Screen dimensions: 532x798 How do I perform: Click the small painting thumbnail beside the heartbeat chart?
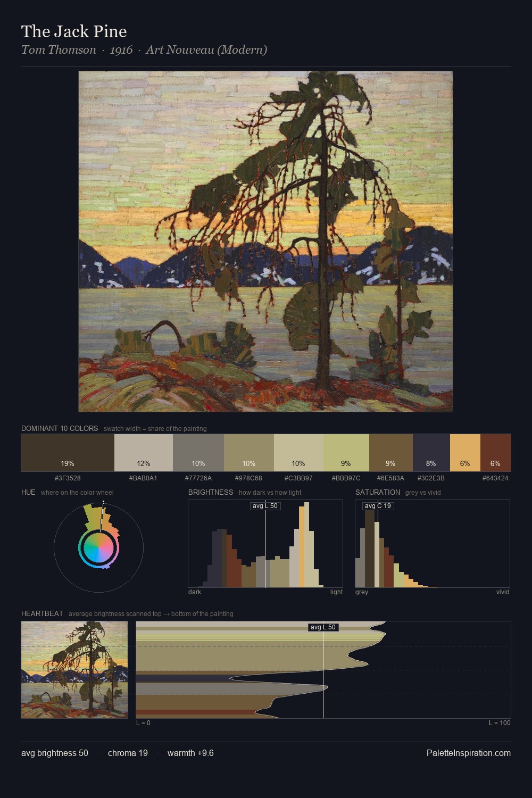point(74,670)
